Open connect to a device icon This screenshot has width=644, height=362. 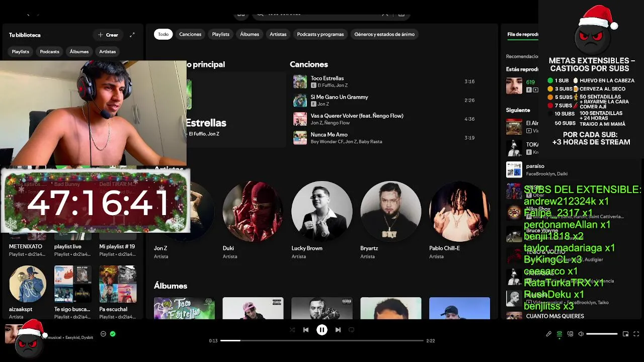(570, 334)
